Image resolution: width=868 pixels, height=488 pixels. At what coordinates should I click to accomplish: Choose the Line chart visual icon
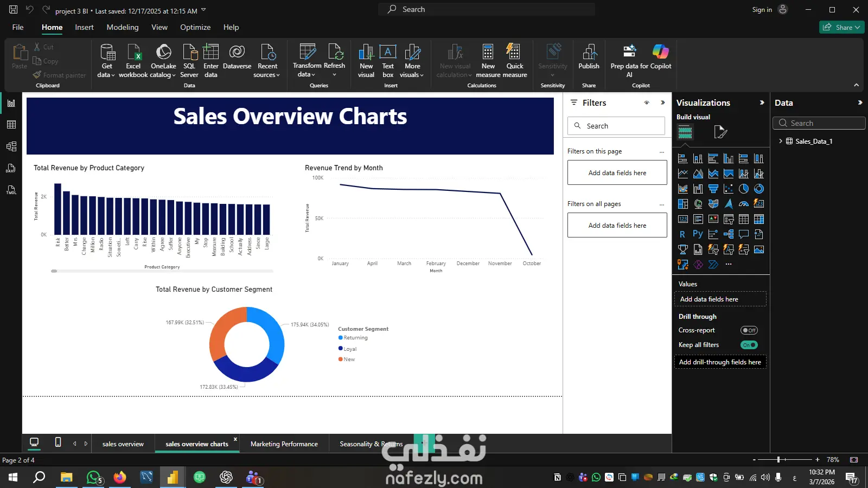click(683, 174)
